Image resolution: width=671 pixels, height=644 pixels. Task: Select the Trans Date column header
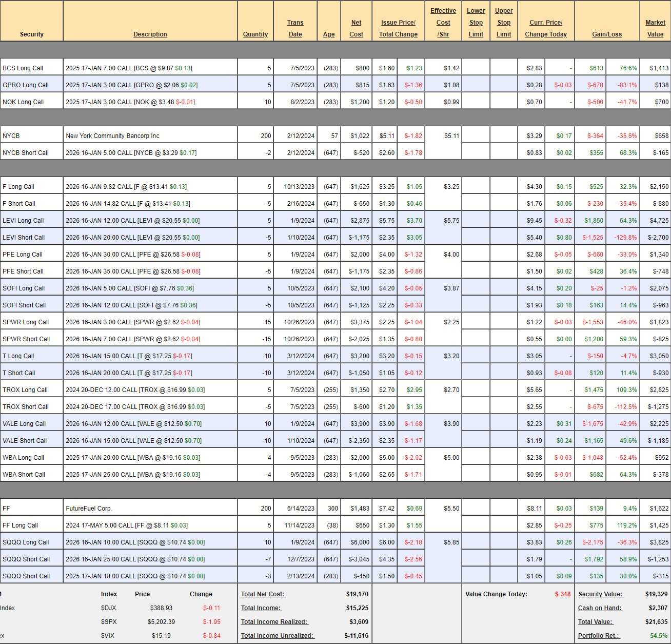click(295, 28)
